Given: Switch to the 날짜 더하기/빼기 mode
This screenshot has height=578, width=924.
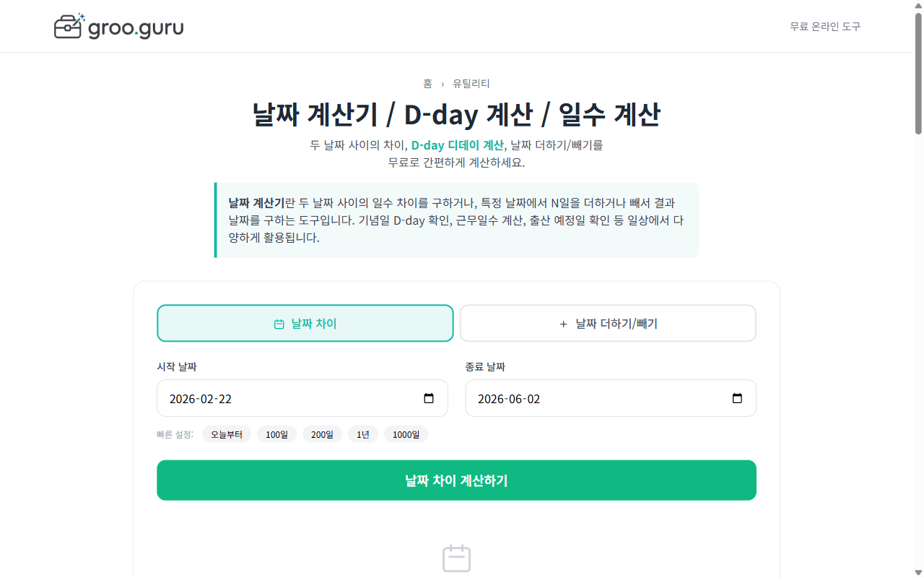Looking at the screenshot, I should 607,323.
